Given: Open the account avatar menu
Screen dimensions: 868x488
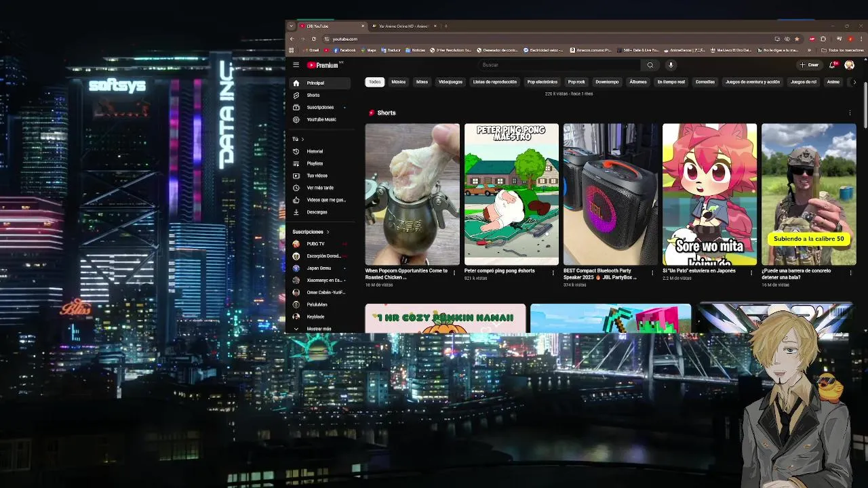Looking at the screenshot, I should click(x=849, y=65).
